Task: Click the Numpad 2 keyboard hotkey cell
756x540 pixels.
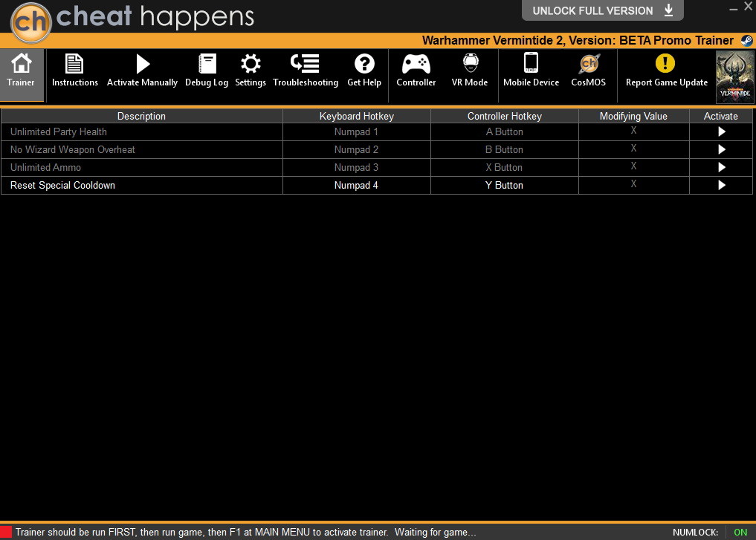Action: click(356, 150)
